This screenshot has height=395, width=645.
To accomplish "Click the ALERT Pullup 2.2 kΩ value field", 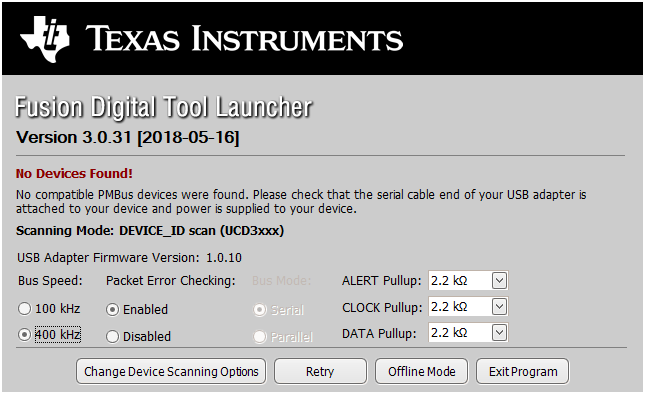I will pos(460,281).
